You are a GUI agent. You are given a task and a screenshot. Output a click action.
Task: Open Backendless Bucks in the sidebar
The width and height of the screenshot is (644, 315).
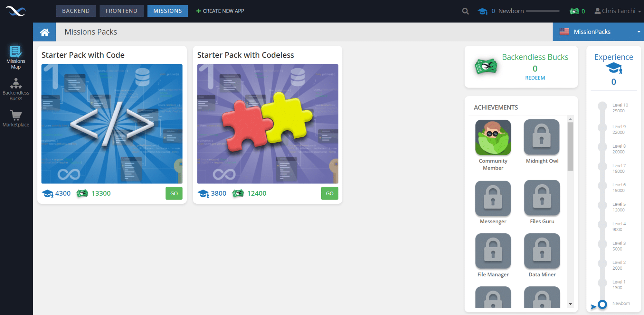pyautogui.click(x=16, y=83)
